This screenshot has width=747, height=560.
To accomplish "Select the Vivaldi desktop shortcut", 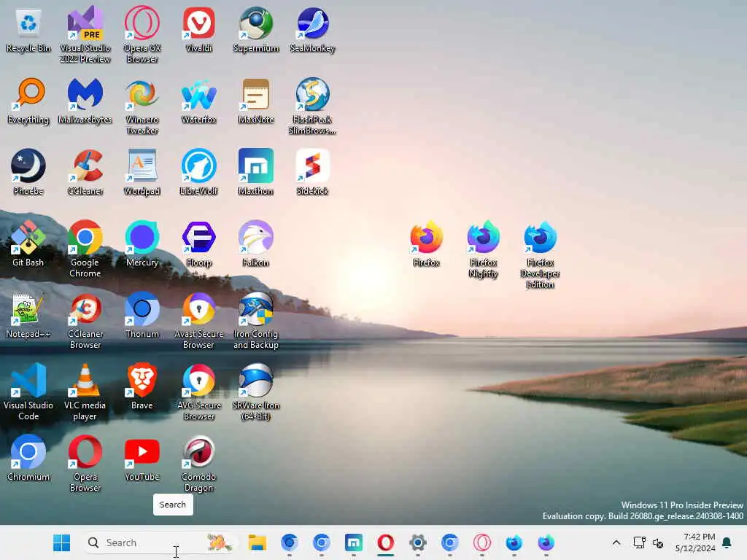I will click(198, 29).
